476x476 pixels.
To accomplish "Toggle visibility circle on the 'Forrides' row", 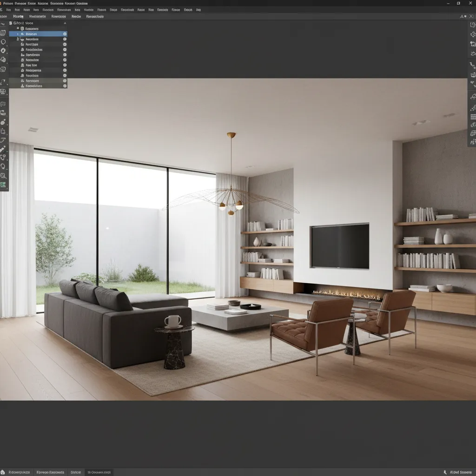I will pyautogui.click(x=65, y=44).
